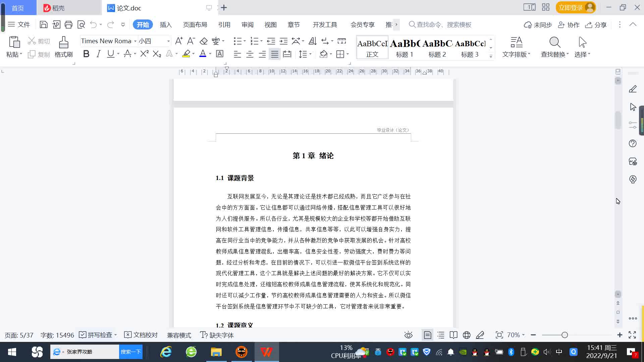The image size is (644, 362).
Task: Open the zoom percentage dropdown
Action: [x=516, y=335]
